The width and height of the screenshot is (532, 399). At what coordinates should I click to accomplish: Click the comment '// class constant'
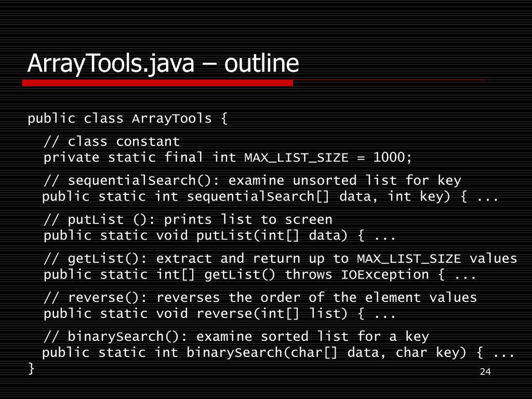(x=112, y=141)
